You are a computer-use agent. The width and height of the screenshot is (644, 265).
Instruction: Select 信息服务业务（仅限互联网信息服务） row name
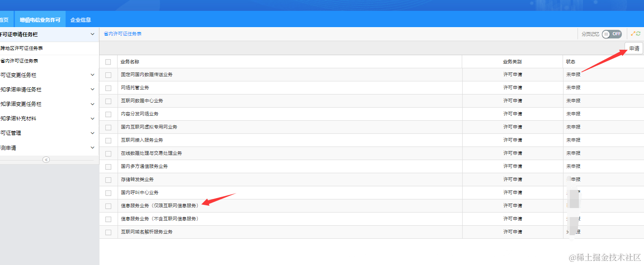point(160,206)
